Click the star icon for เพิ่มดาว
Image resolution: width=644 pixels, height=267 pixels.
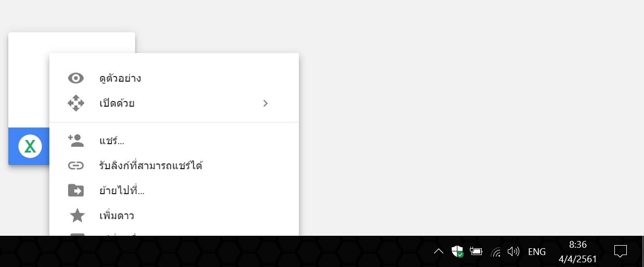[77, 215]
